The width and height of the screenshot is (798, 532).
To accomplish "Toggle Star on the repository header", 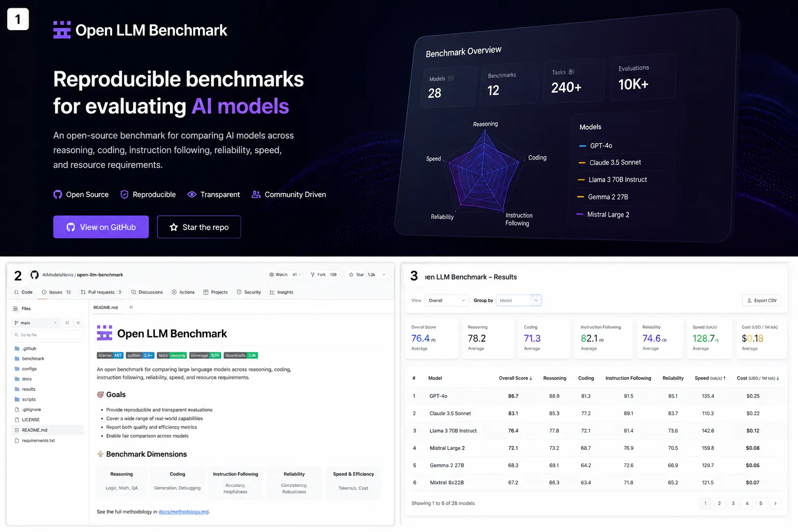I will [x=362, y=275].
